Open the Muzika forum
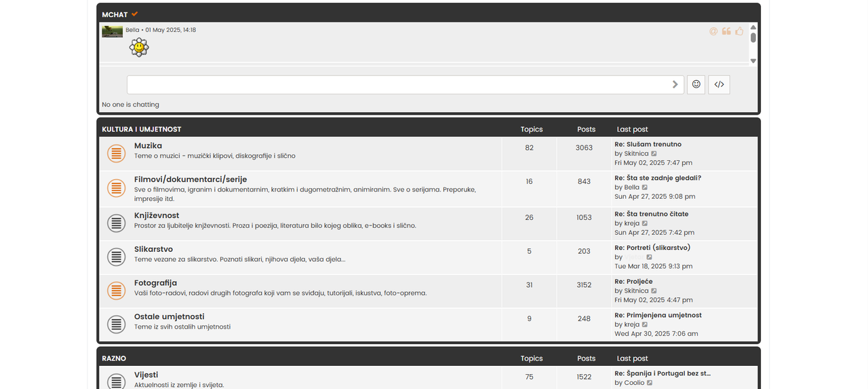Image resolution: width=868 pixels, height=389 pixels. pos(148,145)
